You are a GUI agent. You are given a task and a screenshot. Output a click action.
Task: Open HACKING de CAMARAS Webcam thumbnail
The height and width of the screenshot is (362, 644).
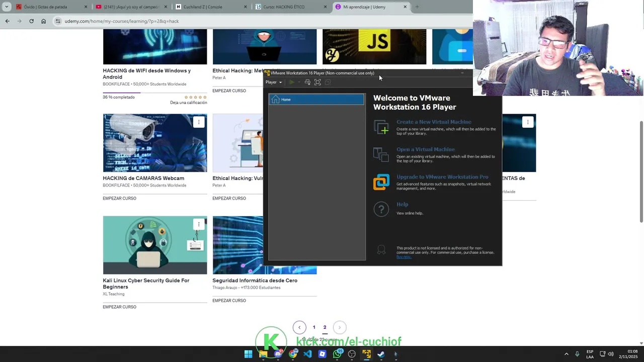coord(155,143)
